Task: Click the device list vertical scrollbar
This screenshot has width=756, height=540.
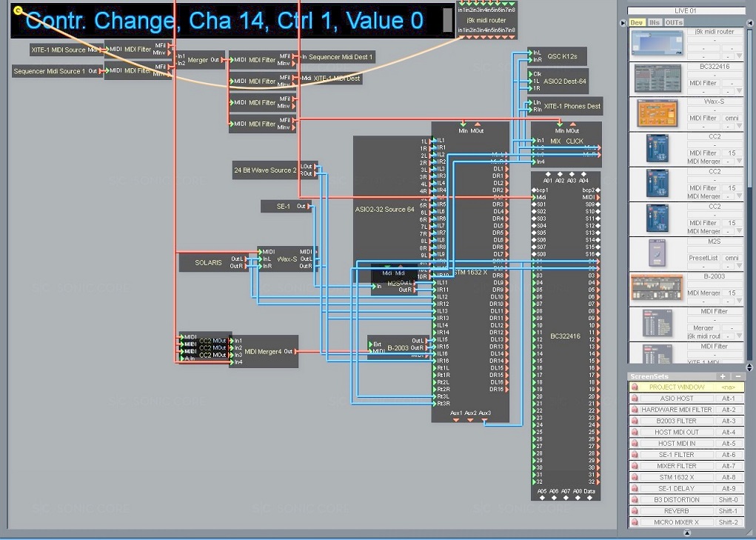Action: coord(749,111)
